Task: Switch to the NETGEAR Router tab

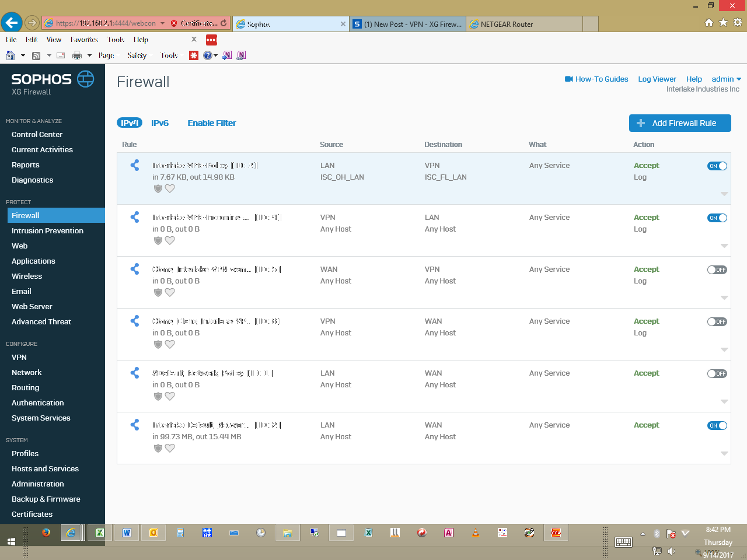Action: [x=524, y=24]
